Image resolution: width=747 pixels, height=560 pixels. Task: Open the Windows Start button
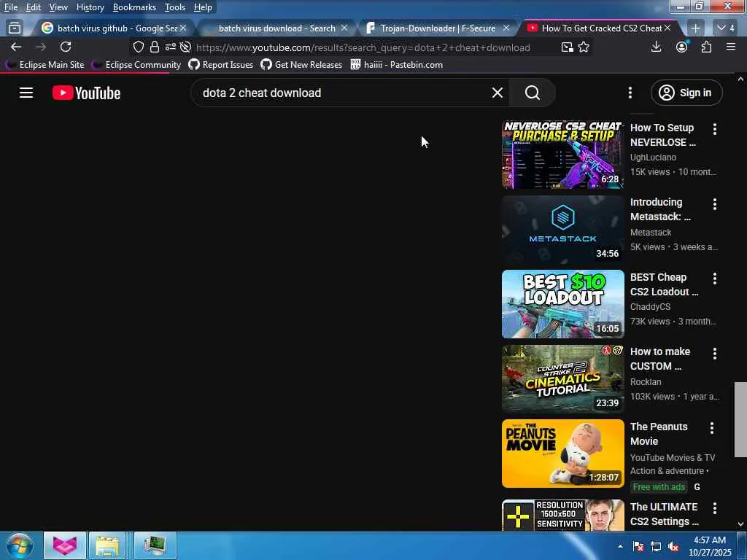pos(20,545)
